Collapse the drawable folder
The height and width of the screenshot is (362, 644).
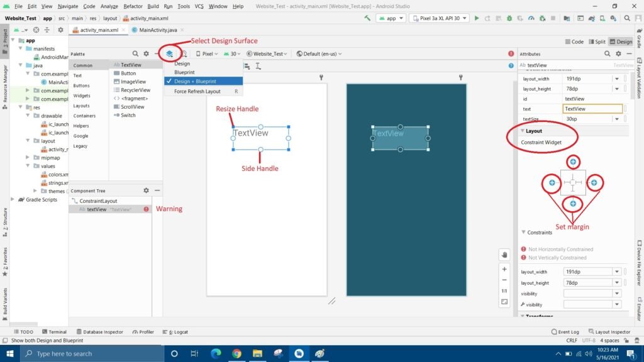pos(28,116)
